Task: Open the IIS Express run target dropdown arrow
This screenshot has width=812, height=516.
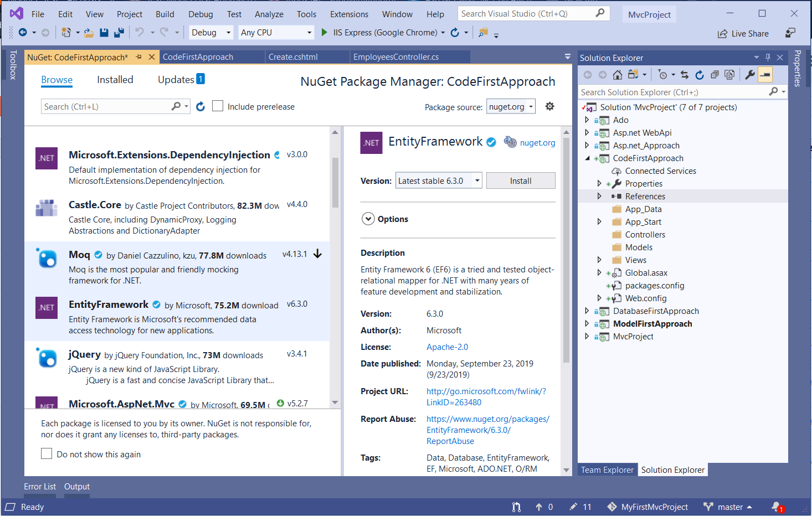Action: tap(443, 33)
